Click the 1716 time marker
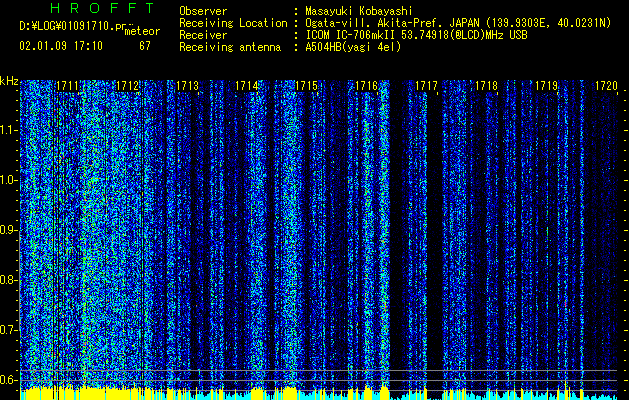The width and height of the screenshot is (629, 400). click(367, 86)
